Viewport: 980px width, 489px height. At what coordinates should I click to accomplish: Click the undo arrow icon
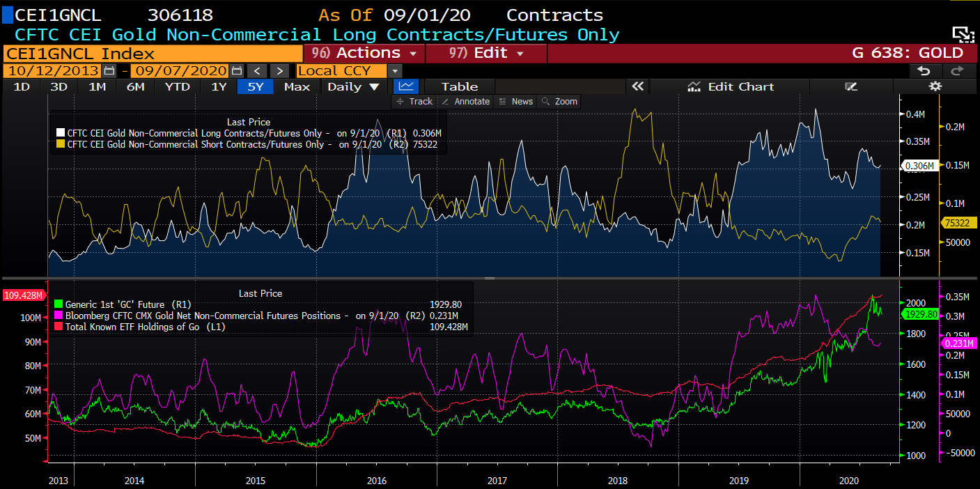[924, 70]
